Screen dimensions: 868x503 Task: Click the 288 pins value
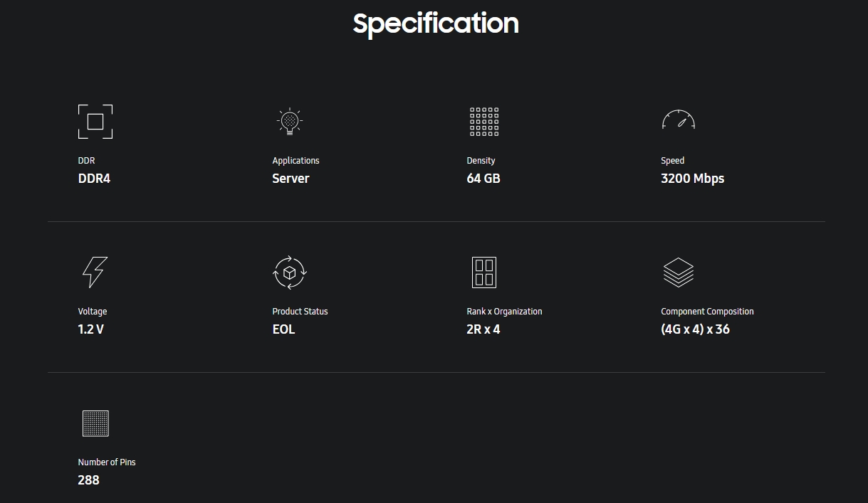click(x=88, y=480)
